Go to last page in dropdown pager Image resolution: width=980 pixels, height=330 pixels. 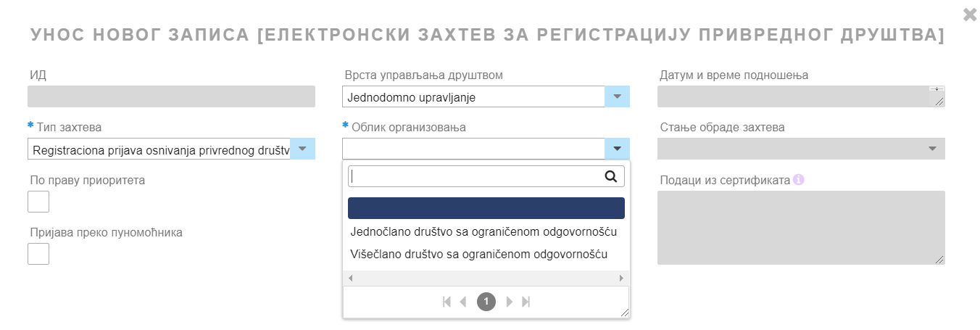526,302
